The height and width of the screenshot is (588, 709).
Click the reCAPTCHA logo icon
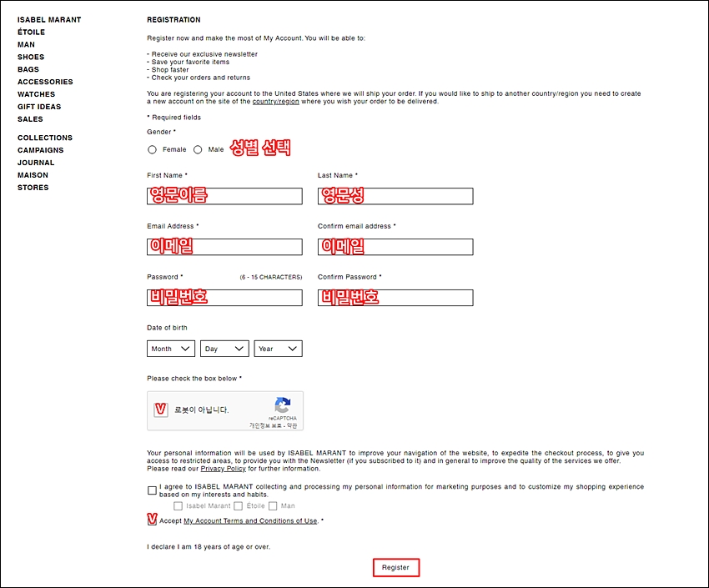(x=283, y=405)
